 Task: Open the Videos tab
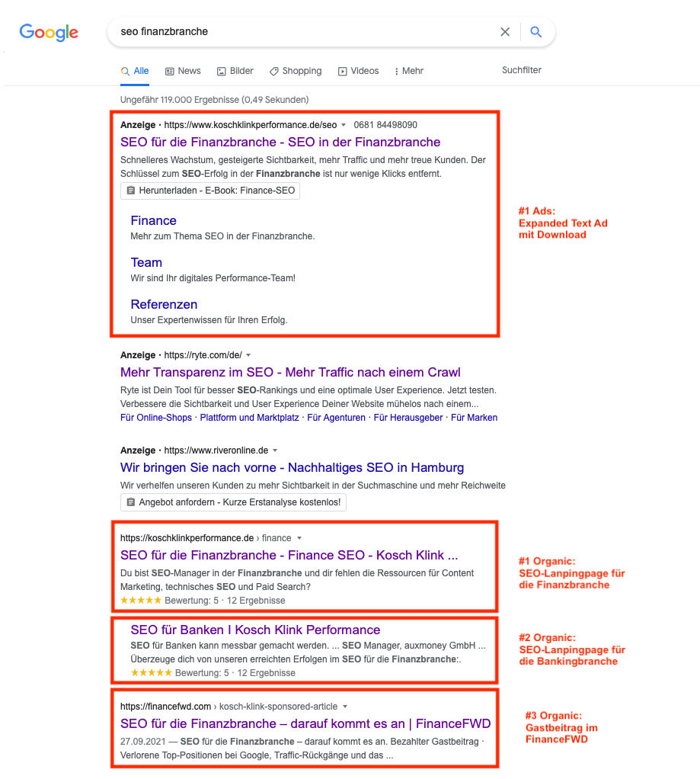coord(359,71)
